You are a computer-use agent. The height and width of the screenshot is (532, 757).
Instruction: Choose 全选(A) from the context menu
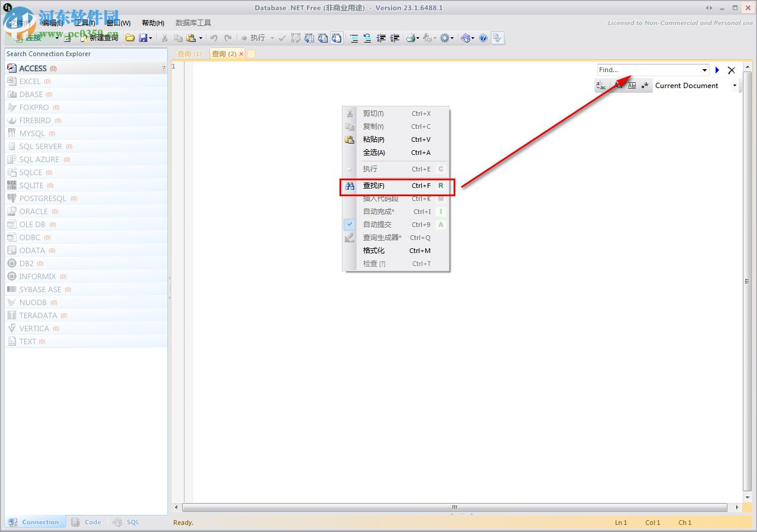click(x=395, y=153)
